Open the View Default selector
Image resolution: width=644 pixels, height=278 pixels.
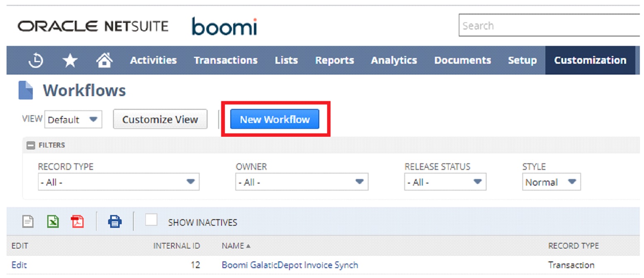(x=73, y=119)
